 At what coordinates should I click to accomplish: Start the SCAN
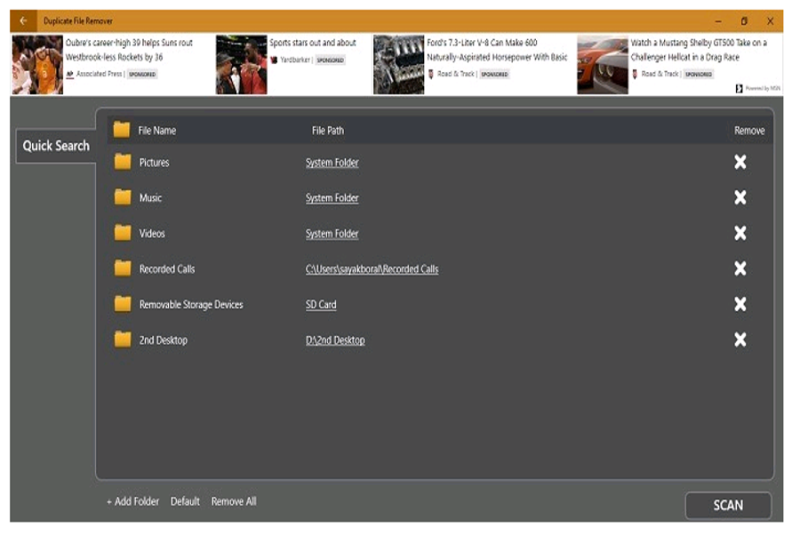[x=728, y=505]
